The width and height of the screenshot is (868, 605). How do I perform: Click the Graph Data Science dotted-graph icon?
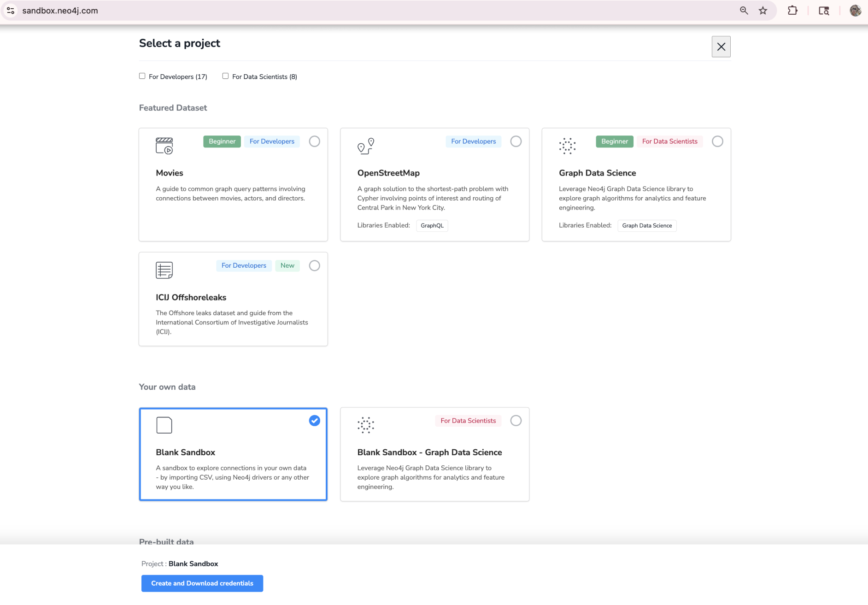(x=568, y=146)
